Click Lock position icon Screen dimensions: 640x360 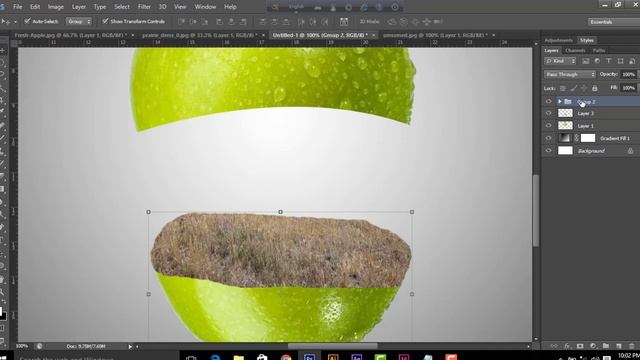pos(584,88)
